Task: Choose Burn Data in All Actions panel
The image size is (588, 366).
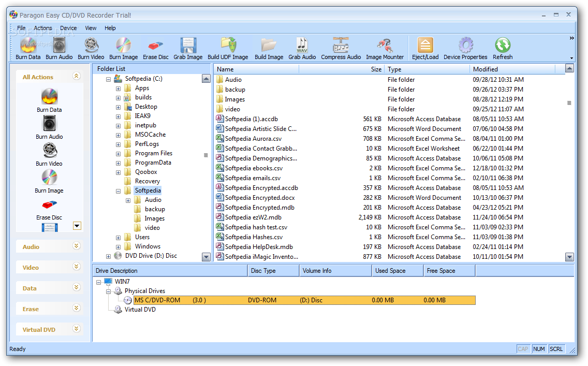Action: [49, 100]
